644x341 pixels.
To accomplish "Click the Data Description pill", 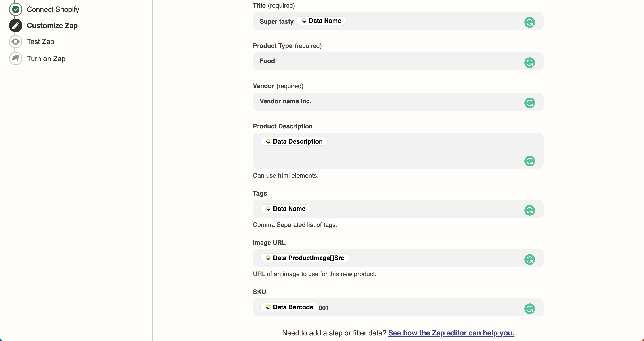I will 294,141.
